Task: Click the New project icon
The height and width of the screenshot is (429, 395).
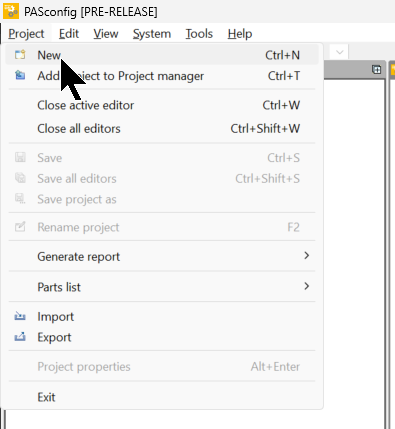Action: tap(20, 55)
